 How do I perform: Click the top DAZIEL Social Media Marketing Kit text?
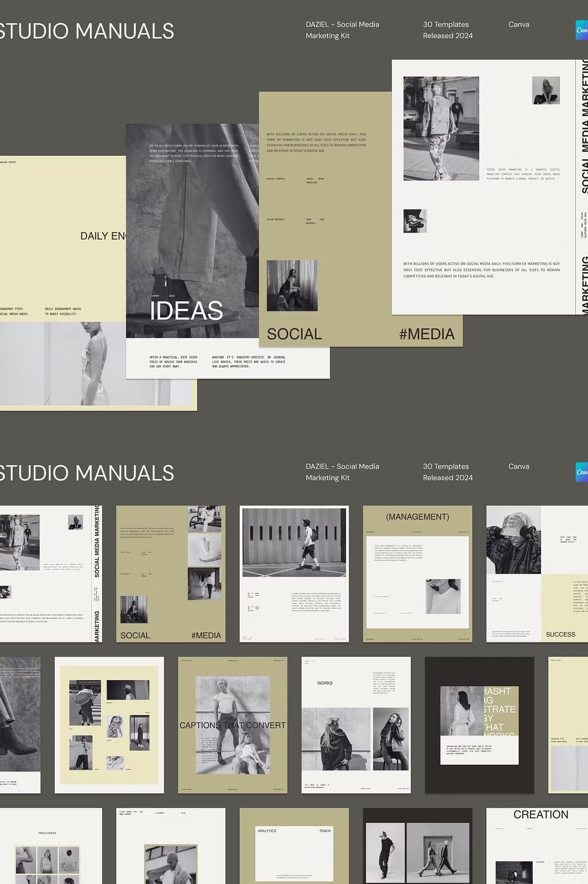[x=342, y=30]
